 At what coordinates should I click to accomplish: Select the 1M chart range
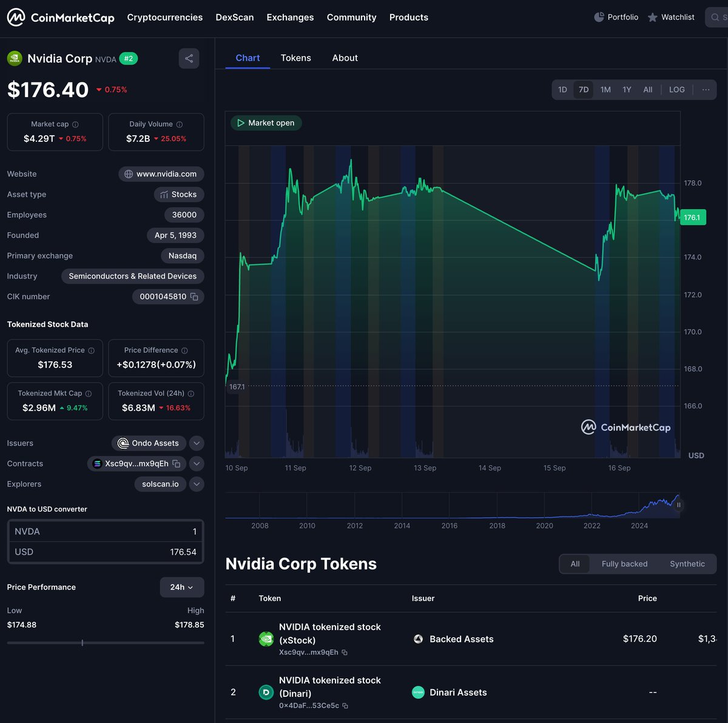click(605, 90)
